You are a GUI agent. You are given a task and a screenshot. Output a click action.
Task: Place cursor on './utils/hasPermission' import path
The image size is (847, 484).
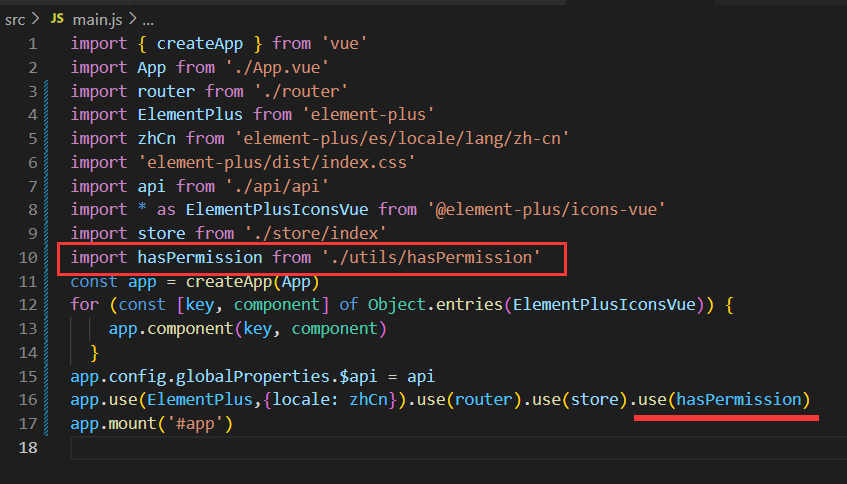tap(431, 258)
